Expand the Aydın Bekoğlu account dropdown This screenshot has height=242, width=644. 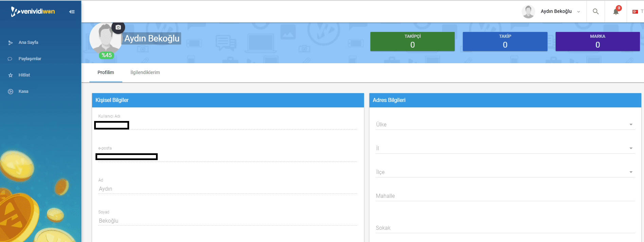[578, 12]
